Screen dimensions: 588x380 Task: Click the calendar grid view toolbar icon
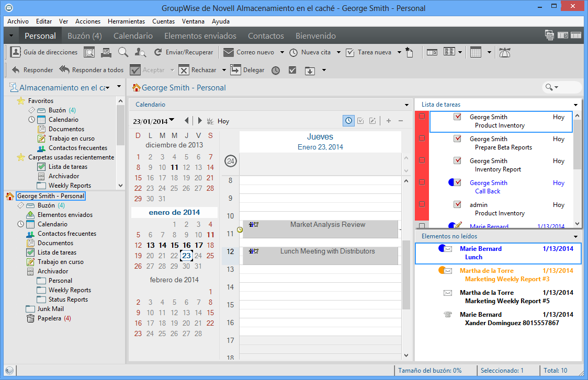tap(476, 52)
